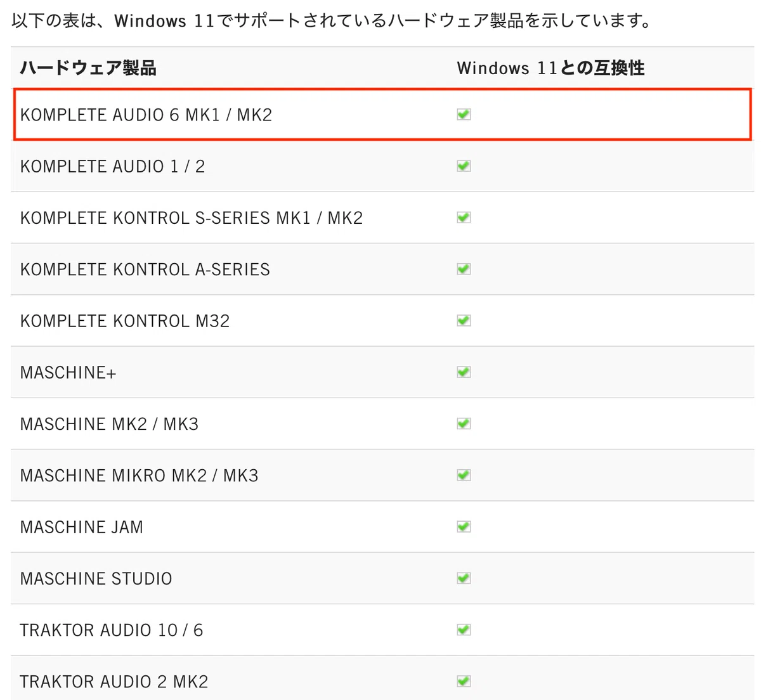Select the Windows 11との互換性 column header
This screenshot has height=700, width=761.
coord(550,68)
